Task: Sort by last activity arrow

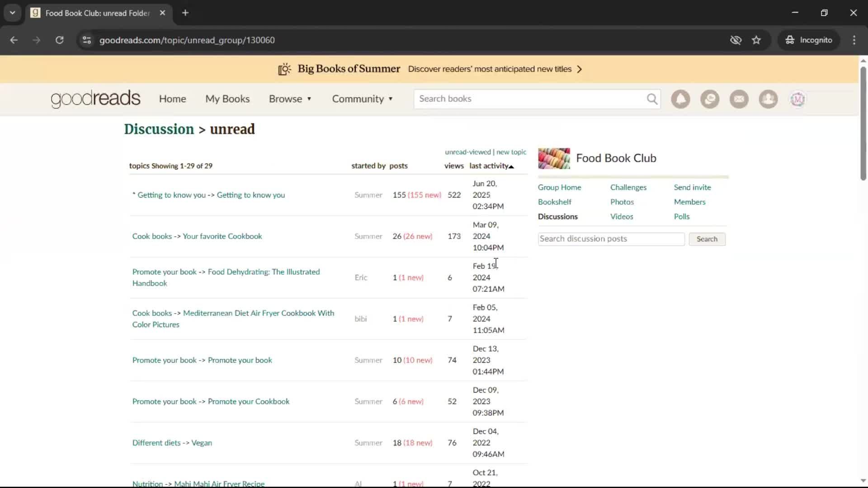Action: tap(511, 166)
